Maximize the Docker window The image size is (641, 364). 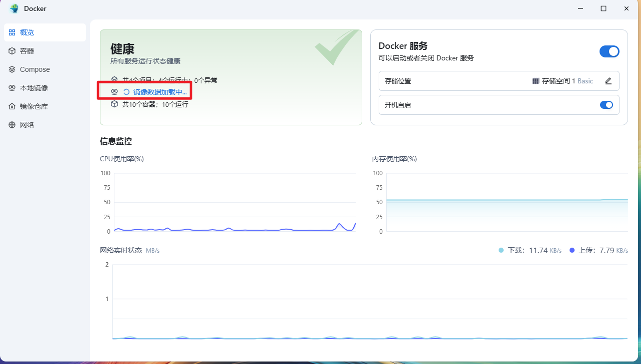pyautogui.click(x=604, y=8)
